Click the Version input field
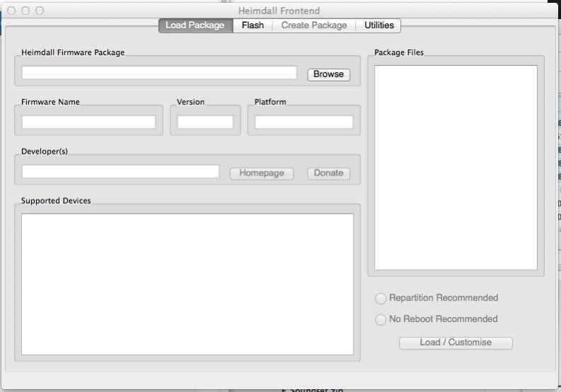 (x=205, y=122)
